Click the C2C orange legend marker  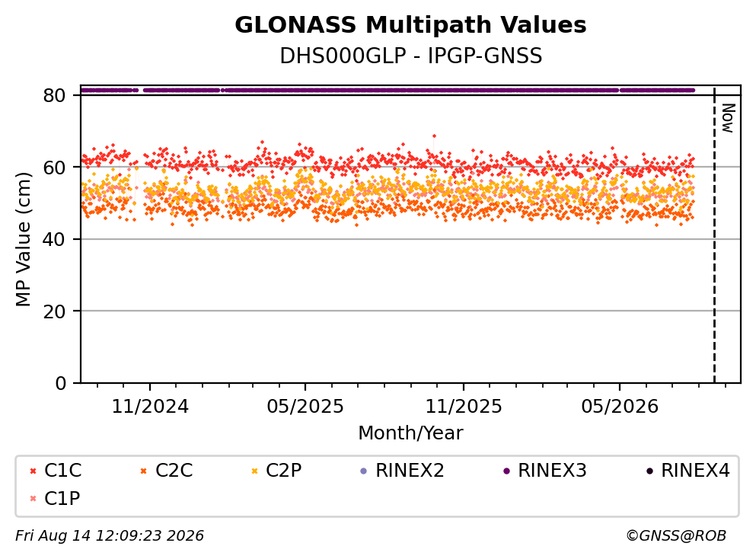click(143, 471)
